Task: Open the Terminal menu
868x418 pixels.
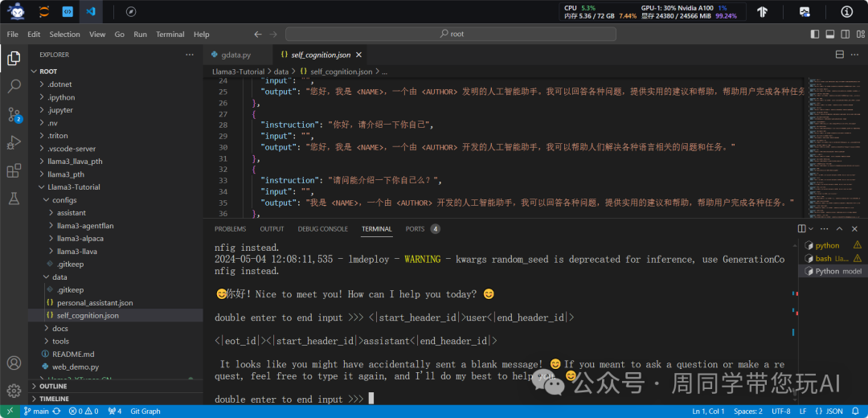Action: 170,35
